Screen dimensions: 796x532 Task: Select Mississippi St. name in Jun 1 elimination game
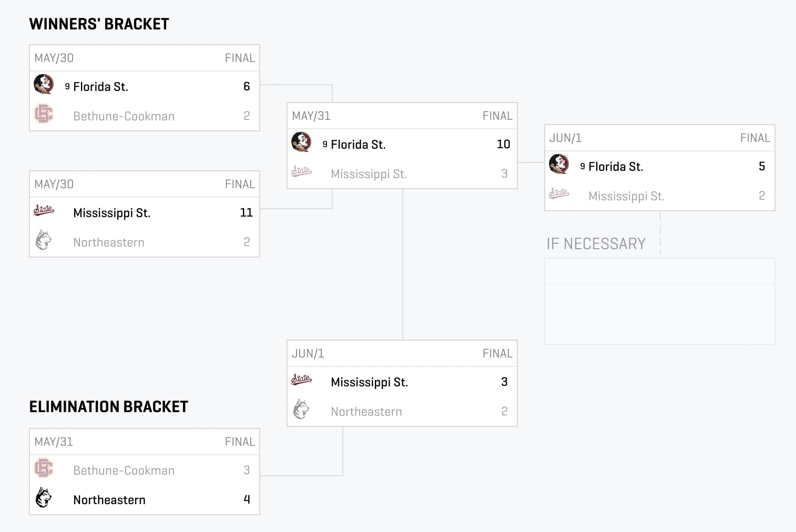pyautogui.click(x=370, y=382)
